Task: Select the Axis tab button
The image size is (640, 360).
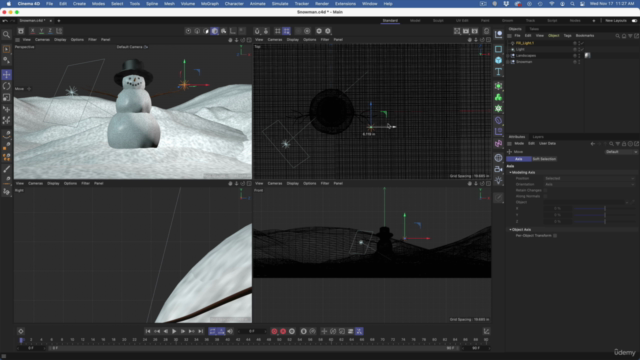Action: (518, 159)
